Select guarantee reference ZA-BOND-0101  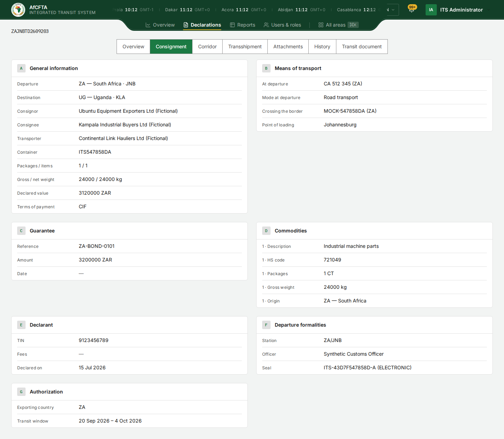tap(97, 246)
